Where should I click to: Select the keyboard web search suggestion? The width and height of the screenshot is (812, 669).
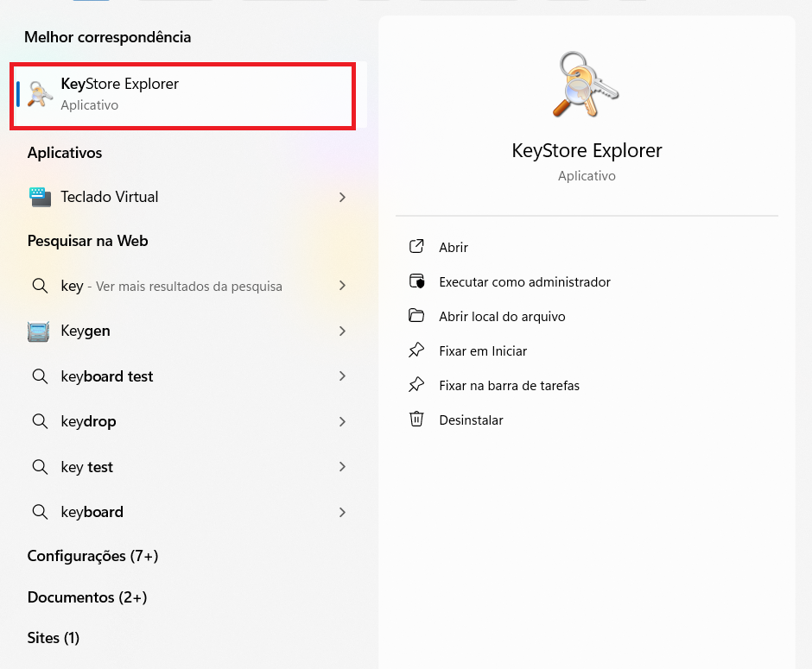point(92,512)
